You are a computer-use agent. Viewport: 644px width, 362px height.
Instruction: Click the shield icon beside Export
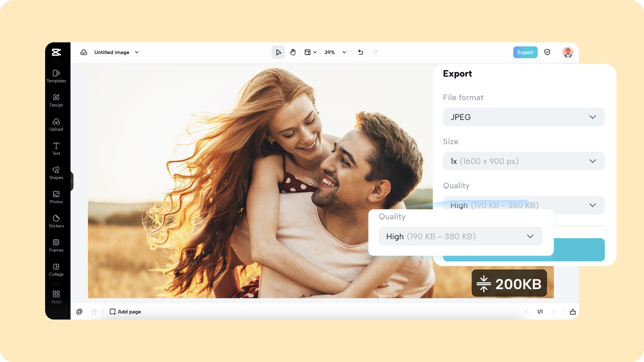pyautogui.click(x=547, y=52)
